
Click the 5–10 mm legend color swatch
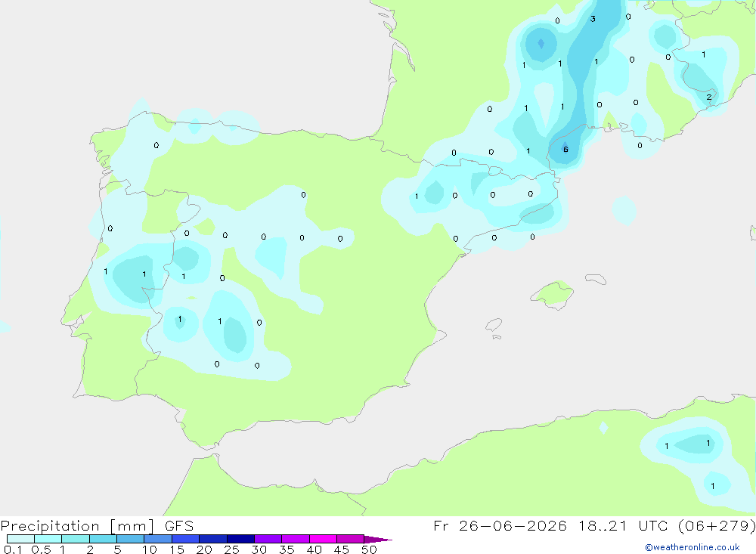coord(131,539)
